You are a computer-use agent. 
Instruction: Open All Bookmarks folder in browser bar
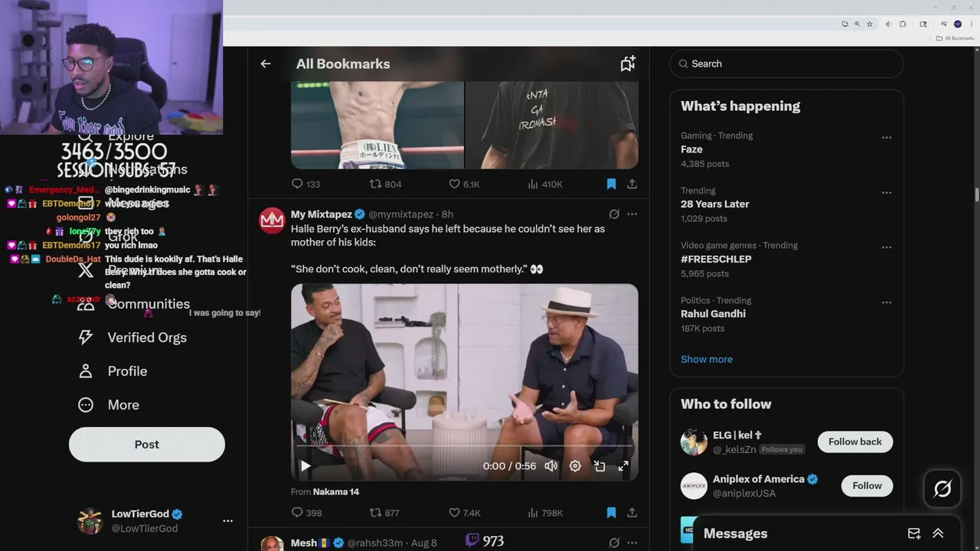coord(955,38)
